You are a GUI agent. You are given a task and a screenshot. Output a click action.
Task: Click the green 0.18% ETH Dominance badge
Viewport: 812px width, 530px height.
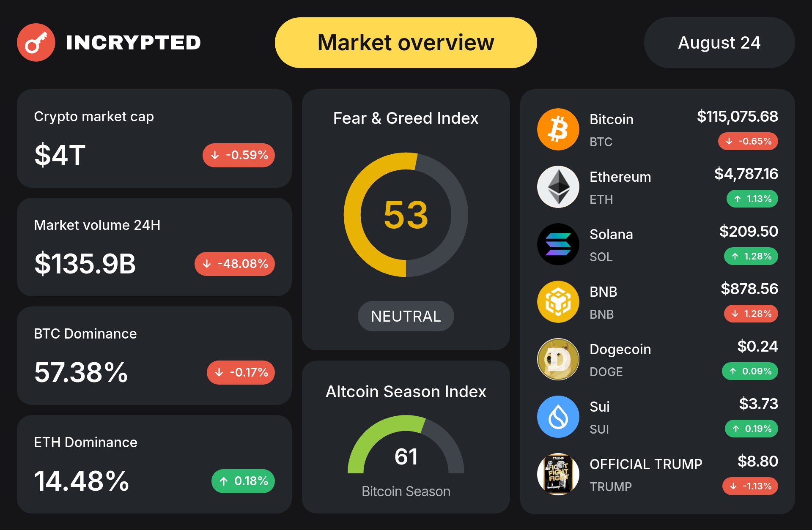[x=243, y=481]
